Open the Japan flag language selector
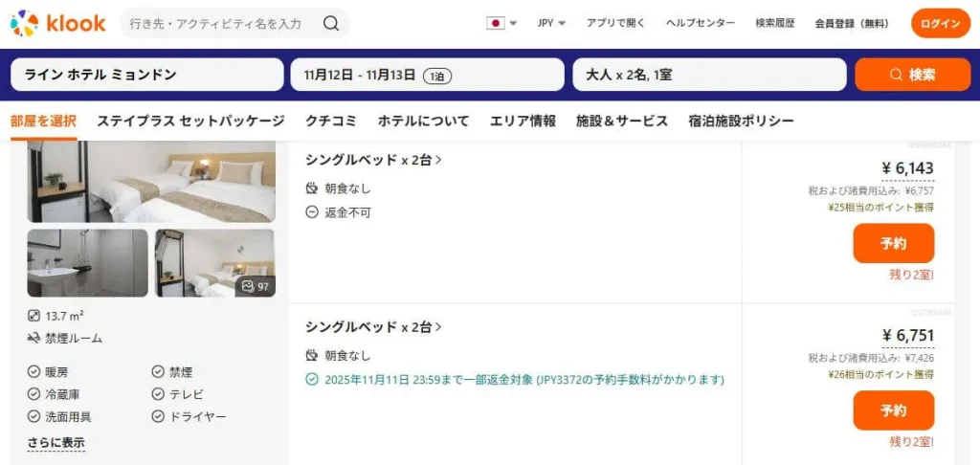Screen dimensions: 980x465 tap(501, 23)
